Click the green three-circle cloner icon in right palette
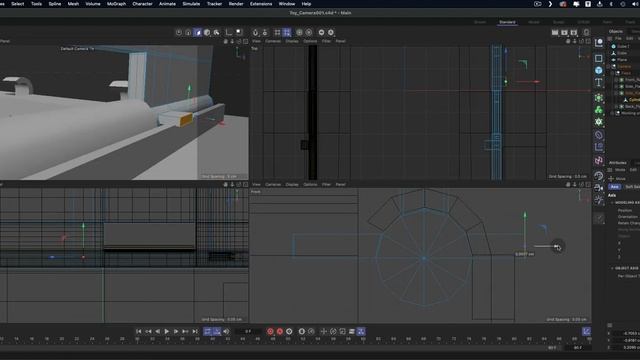640x360 pixels. click(599, 109)
